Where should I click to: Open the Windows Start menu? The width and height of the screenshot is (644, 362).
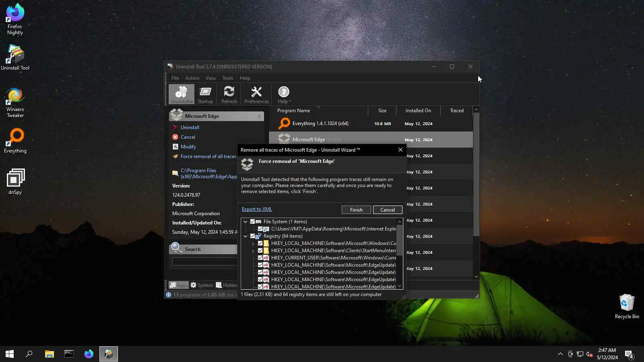pos(10,354)
